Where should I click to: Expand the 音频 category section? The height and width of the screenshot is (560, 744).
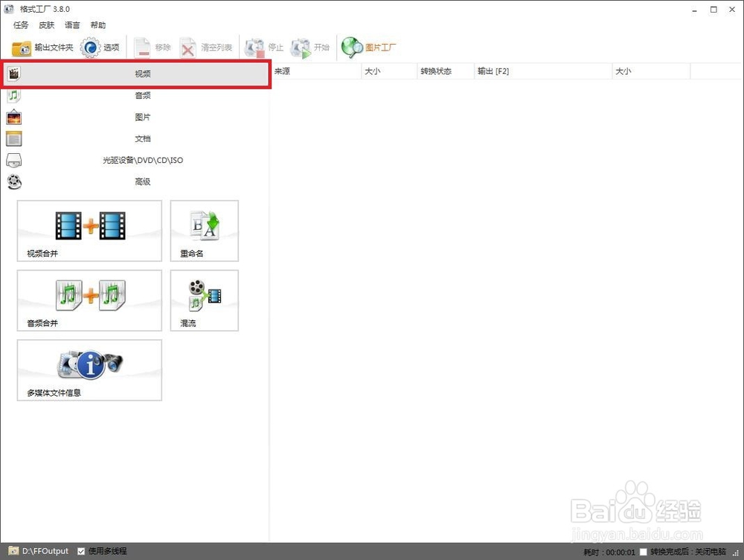[135, 95]
